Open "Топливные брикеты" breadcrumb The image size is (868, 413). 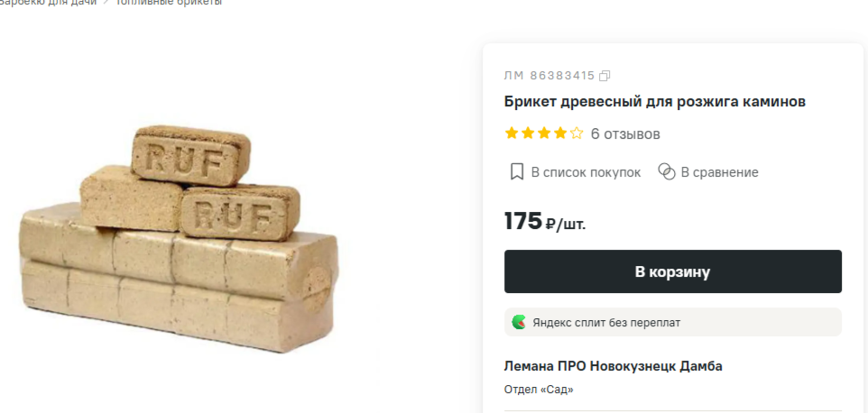(169, 2)
